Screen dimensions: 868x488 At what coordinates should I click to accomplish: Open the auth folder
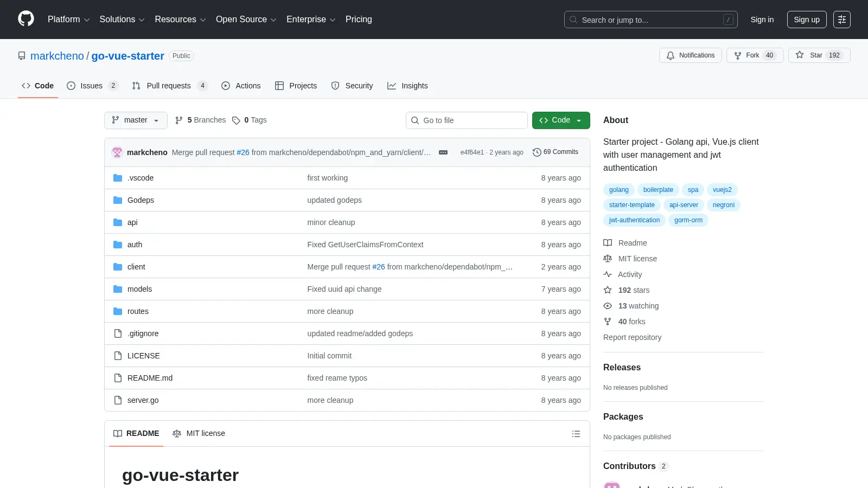tap(135, 245)
